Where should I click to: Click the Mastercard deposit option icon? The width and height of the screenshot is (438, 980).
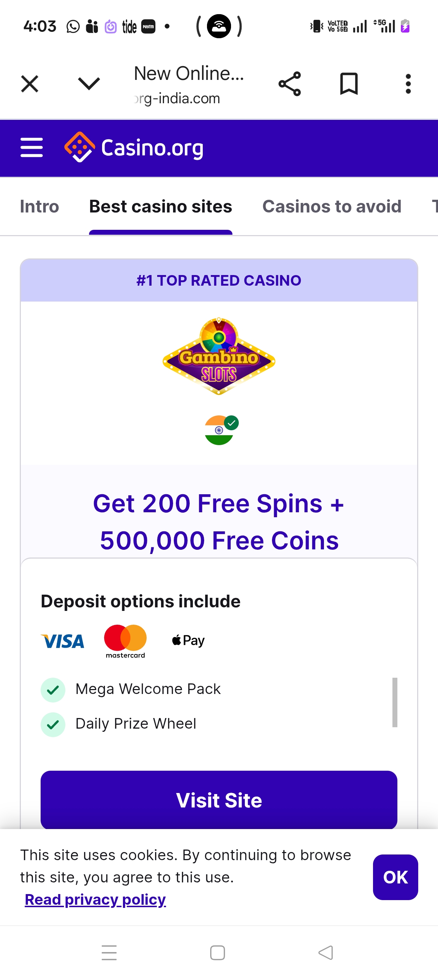click(x=125, y=641)
